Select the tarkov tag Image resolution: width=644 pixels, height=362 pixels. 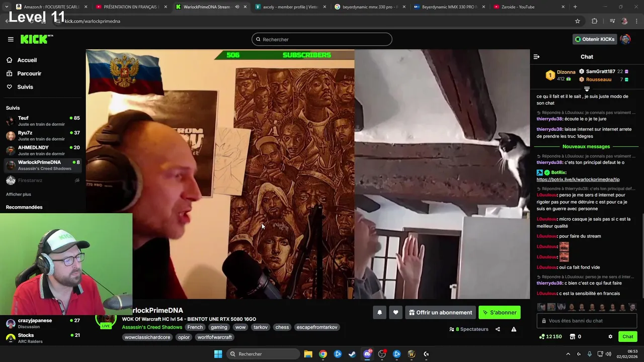point(261,327)
